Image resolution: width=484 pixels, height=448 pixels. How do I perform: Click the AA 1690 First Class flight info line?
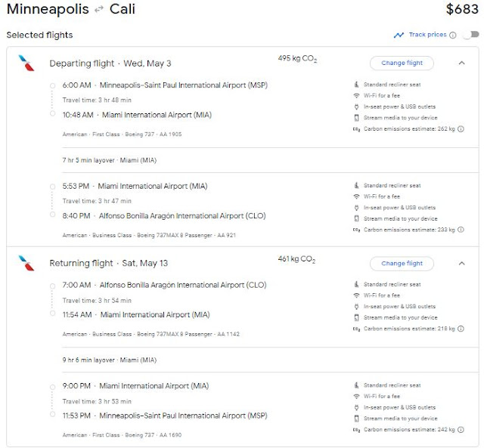(x=122, y=435)
